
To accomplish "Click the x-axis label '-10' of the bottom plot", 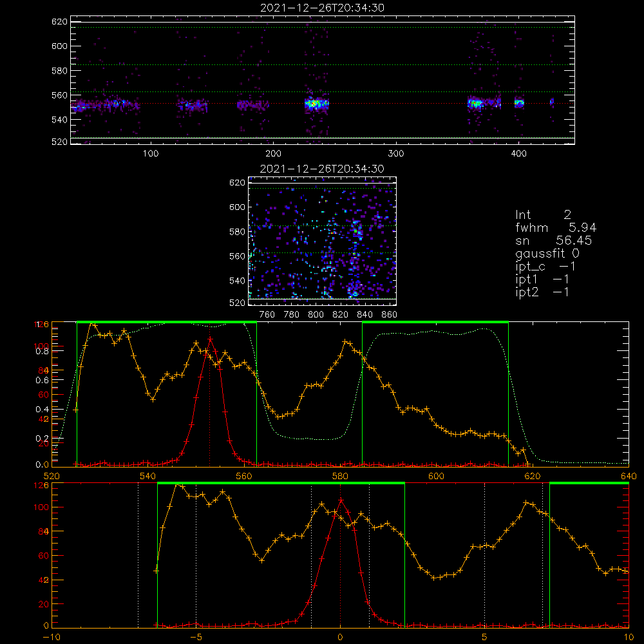I will 51,638.
